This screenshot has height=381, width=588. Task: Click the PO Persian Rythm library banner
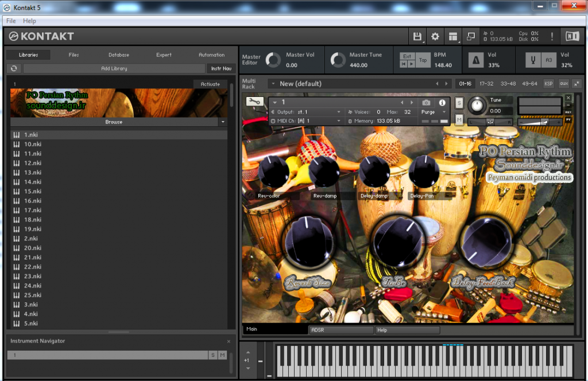click(x=118, y=103)
